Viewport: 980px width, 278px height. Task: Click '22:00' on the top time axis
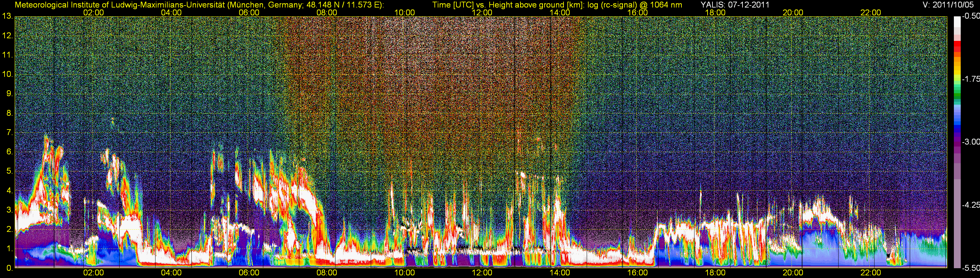(871, 12)
